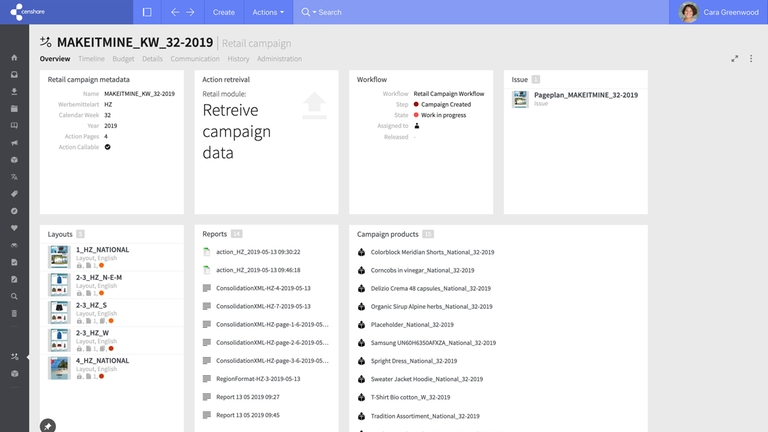
Task: Click the Pageplan issue thumbnail
Action: (520, 99)
